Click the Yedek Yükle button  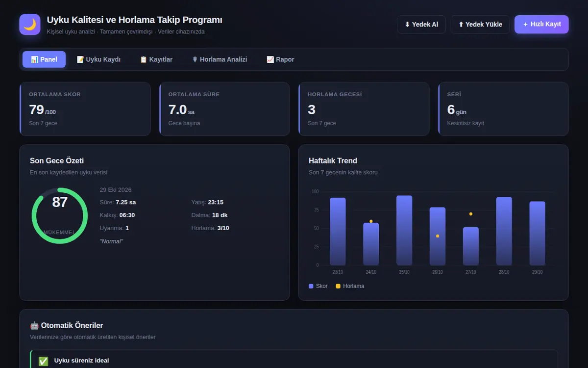(x=480, y=25)
